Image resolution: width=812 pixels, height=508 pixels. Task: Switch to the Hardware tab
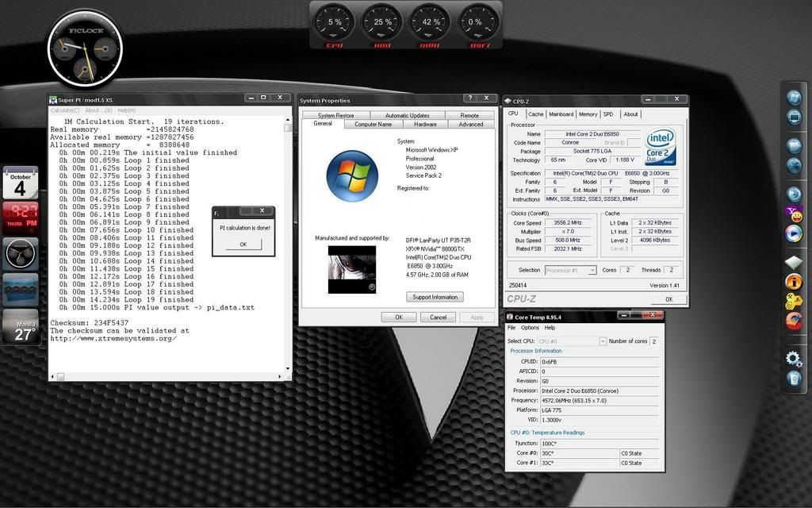click(x=425, y=125)
